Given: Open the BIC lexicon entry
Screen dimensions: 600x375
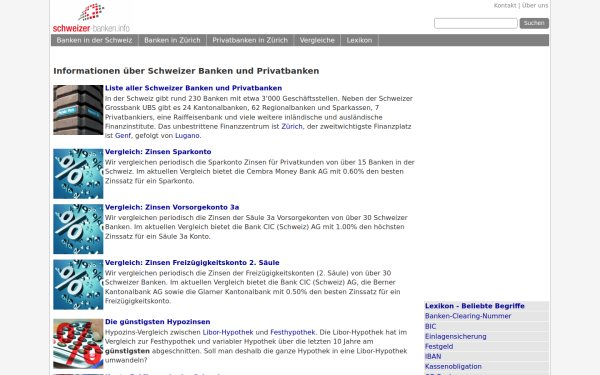Looking at the screenshot, I should click(430, 326).
